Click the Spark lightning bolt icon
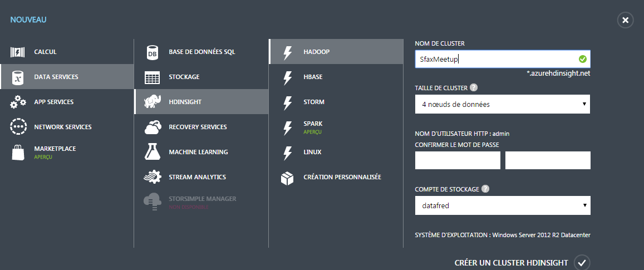Image resolution: width=644 pixels, height=270 pixels. [x=288, y=127]
